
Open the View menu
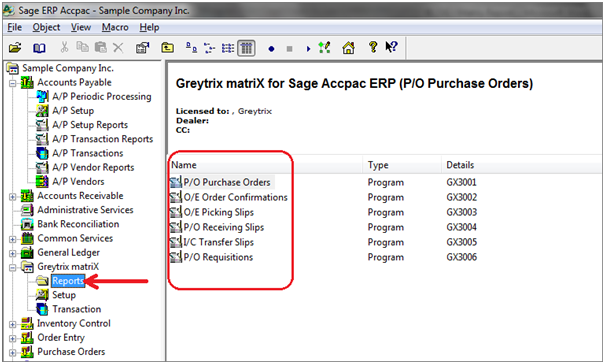81,27
